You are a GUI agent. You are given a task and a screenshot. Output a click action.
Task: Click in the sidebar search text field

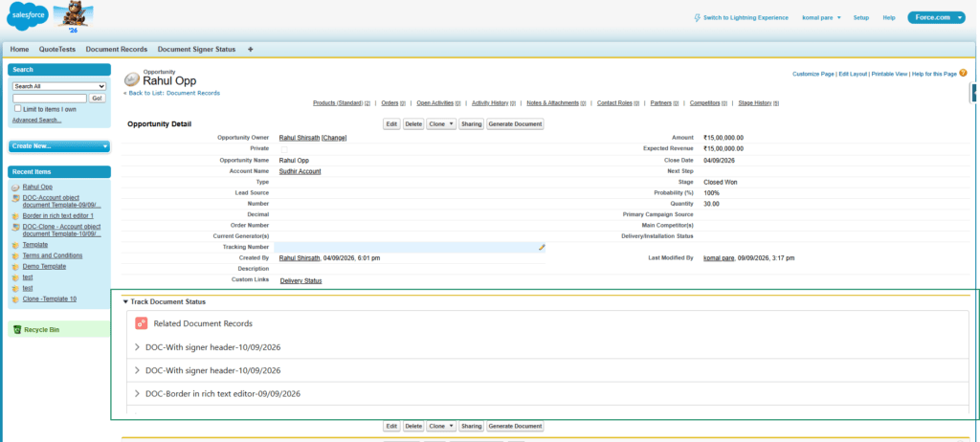[x=50, y=99]
